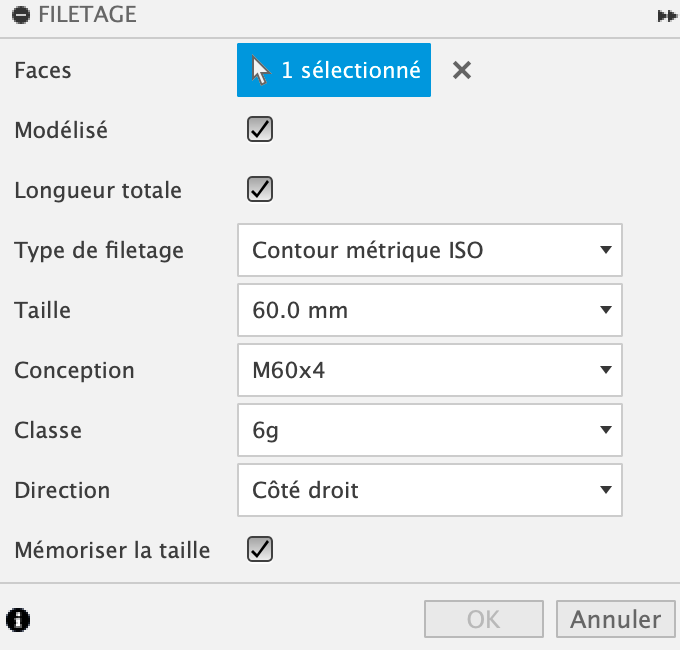
Task: Open the Conception dropdown showing M60x4
Action: tap(430, 370)
